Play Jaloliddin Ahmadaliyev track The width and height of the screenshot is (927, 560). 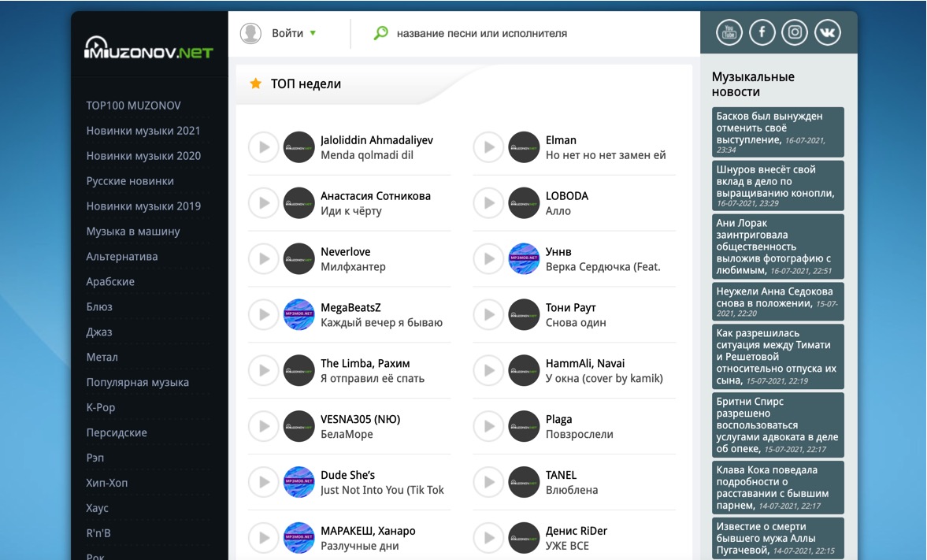point(263,147)
